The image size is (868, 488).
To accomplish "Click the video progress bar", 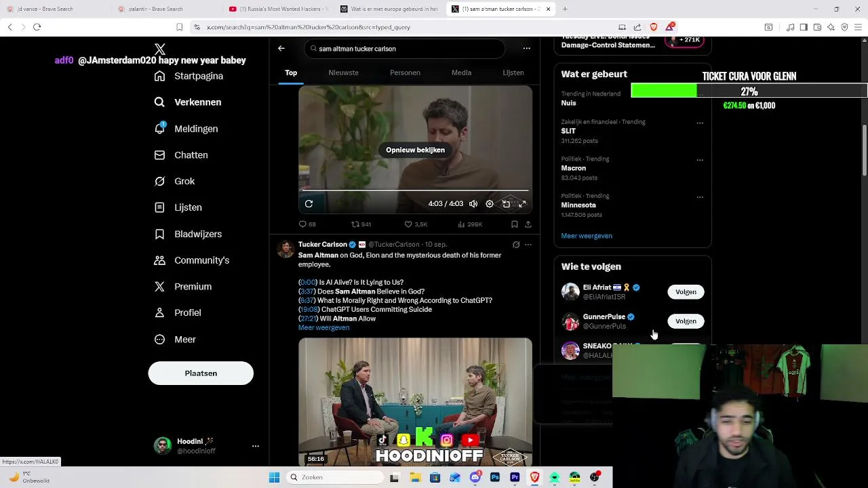I will 415,190.
